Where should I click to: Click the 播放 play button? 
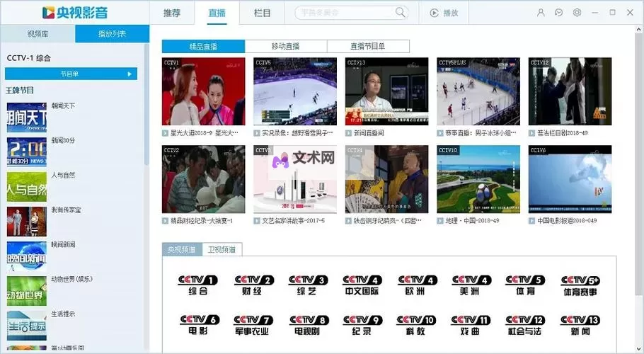click(444, 13)
